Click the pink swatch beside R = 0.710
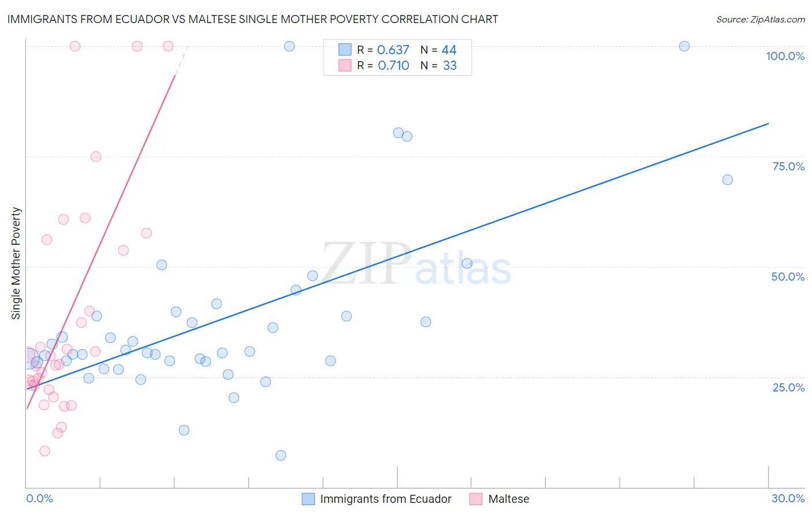This screenshot has width=812, height=515. pos(345,65)
